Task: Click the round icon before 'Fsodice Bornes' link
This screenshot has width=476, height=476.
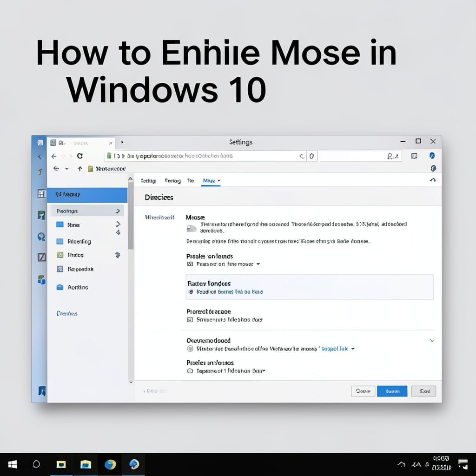Action: coord(191,292)
